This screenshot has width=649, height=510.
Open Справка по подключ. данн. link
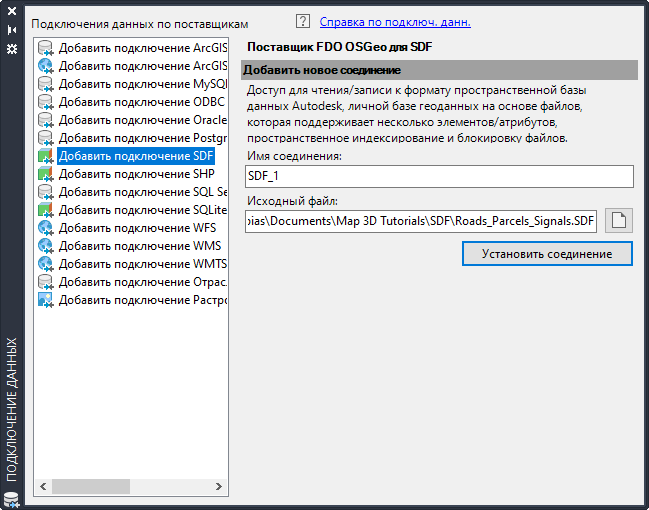[x=395, y=22]
